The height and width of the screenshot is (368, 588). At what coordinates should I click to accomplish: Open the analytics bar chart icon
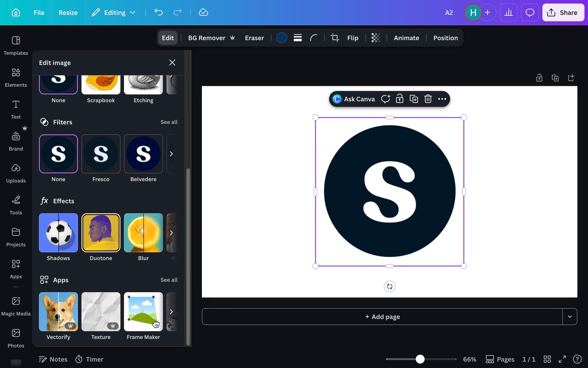[508, 12]
